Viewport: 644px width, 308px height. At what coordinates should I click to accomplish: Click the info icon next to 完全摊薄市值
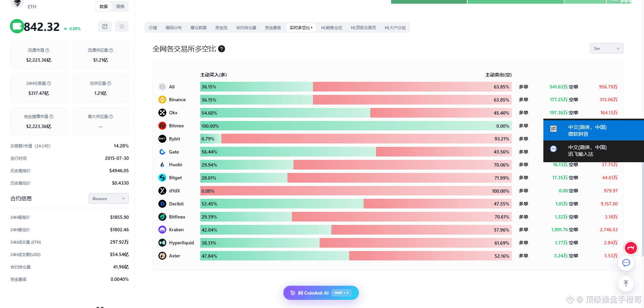51,117
